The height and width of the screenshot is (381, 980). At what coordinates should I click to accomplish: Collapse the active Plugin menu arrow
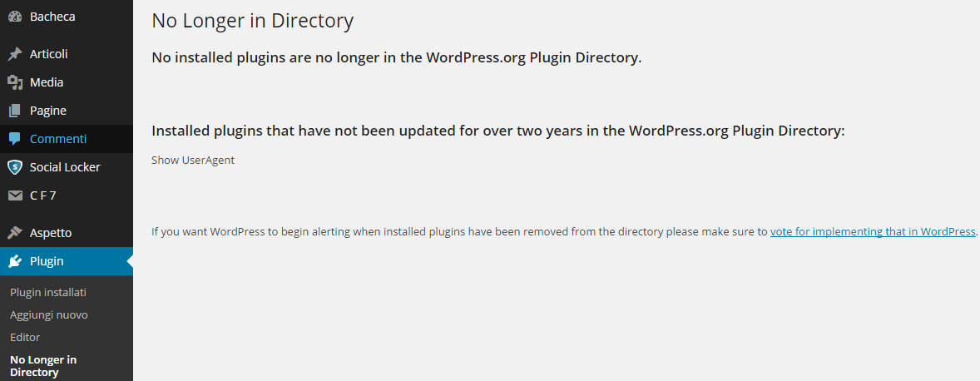(130, 261)
